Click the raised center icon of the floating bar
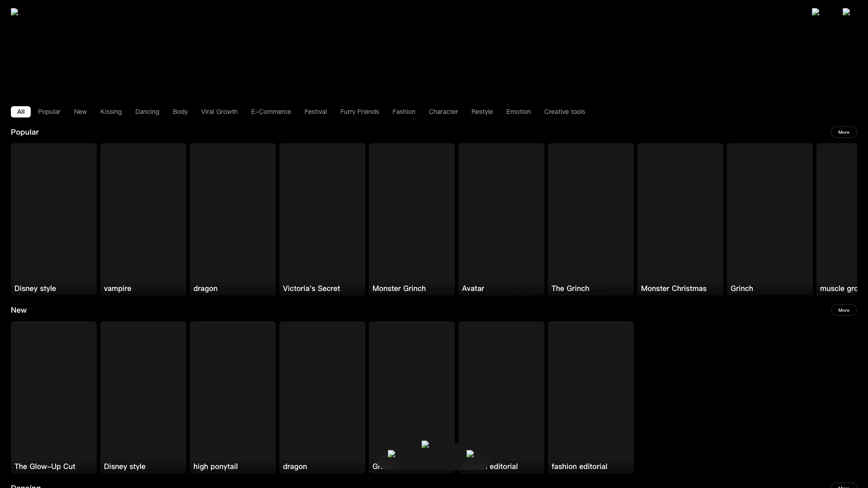Image resolution: width=868 pixels, height=488 pixels. 425,444
